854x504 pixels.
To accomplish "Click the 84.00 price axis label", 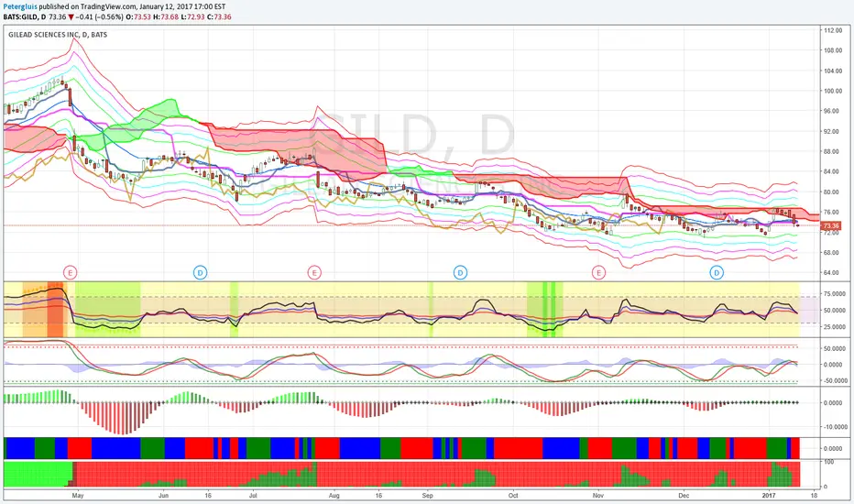I will pos(833,171).
